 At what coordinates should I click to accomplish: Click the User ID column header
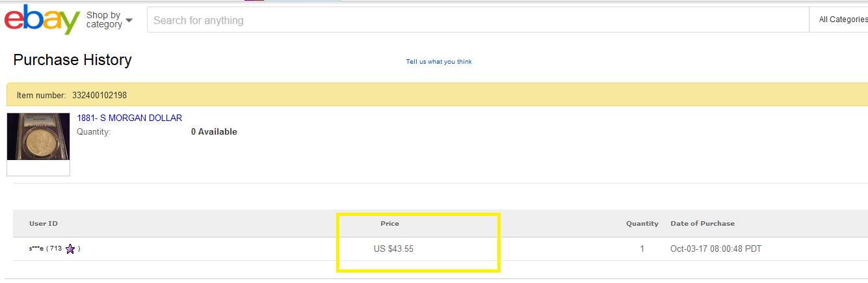point(44,223)
